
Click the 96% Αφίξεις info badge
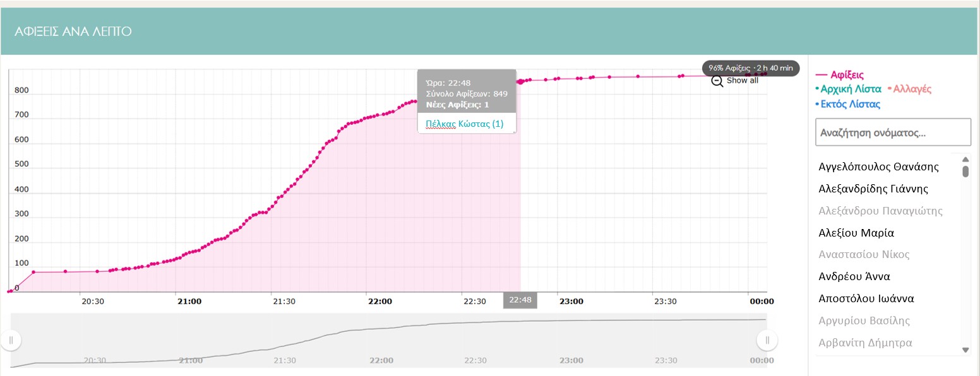pos(750,68)
